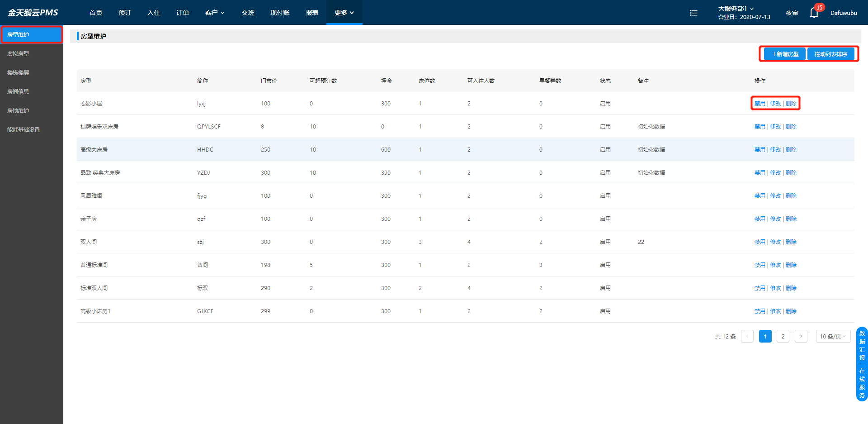Edit the 恋影小屋 room type
868x424 pixels.
click(775, 104)
